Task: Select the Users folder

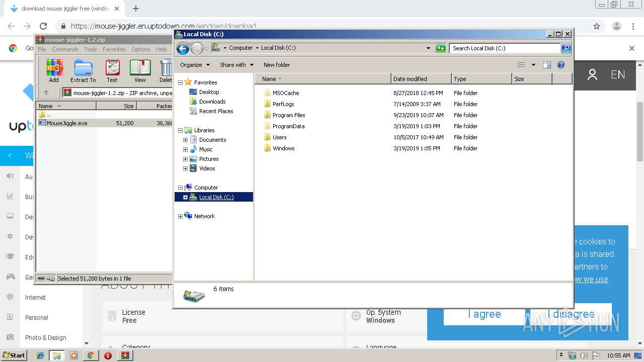Action: coord(279,137)
